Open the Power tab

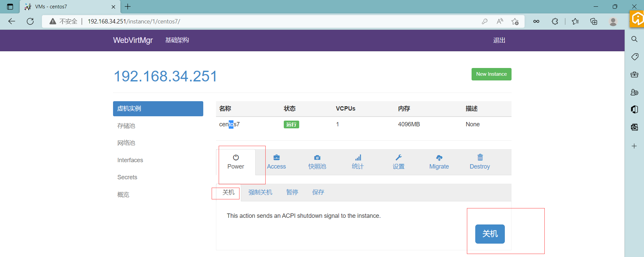point(235,162)
